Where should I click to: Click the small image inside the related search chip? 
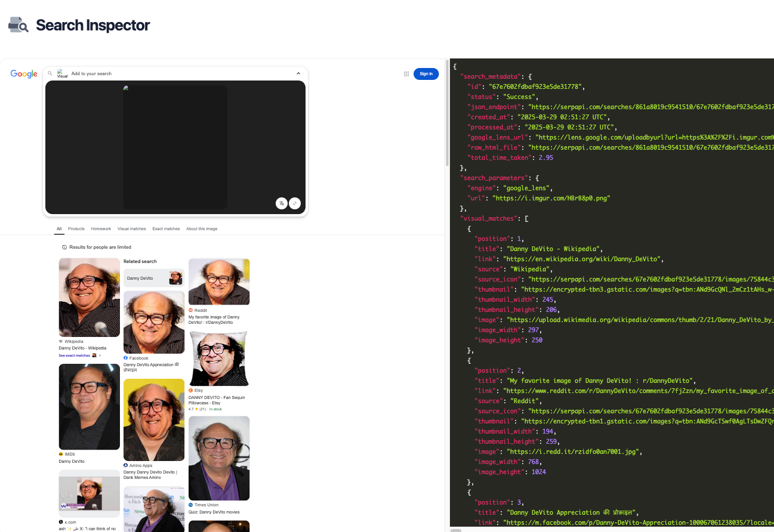pos(175,278)
